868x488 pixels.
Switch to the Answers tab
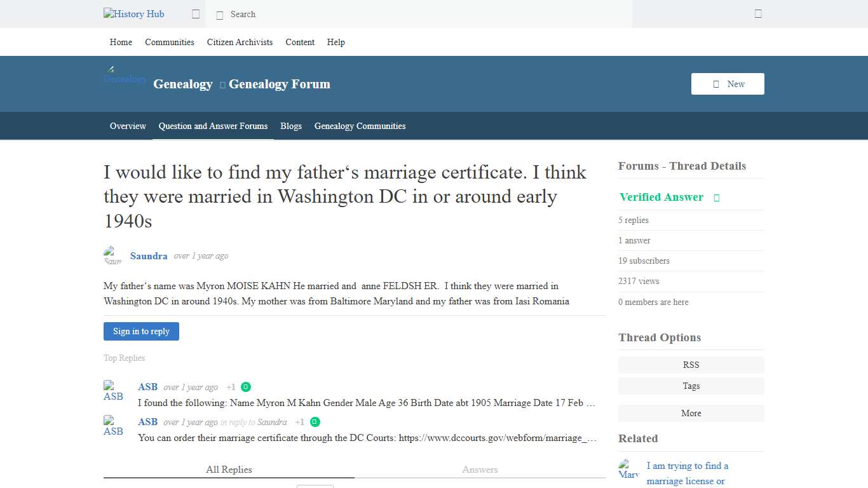click(x=480, y=470)
